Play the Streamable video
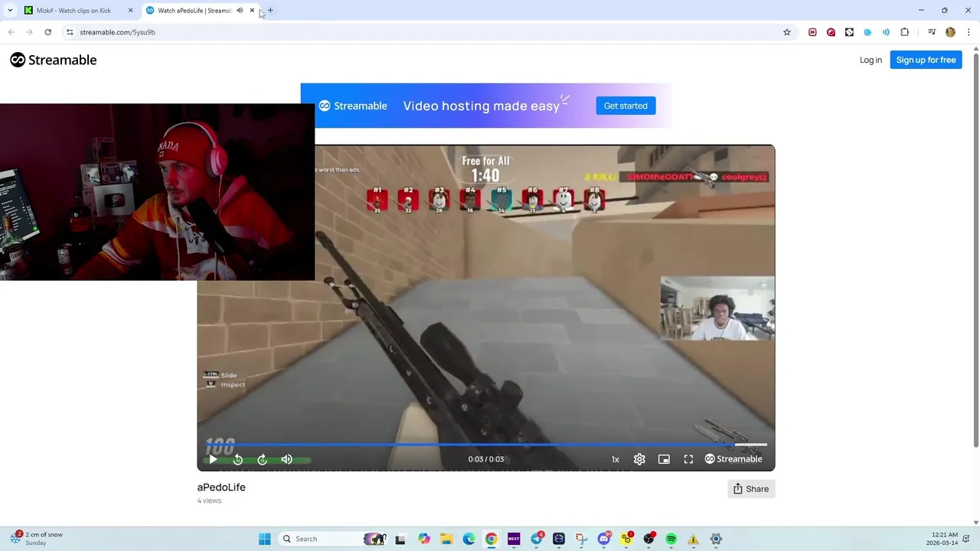The width and height of the screenshot is (980, 551). pyautogui.click(x=213, y=459)
